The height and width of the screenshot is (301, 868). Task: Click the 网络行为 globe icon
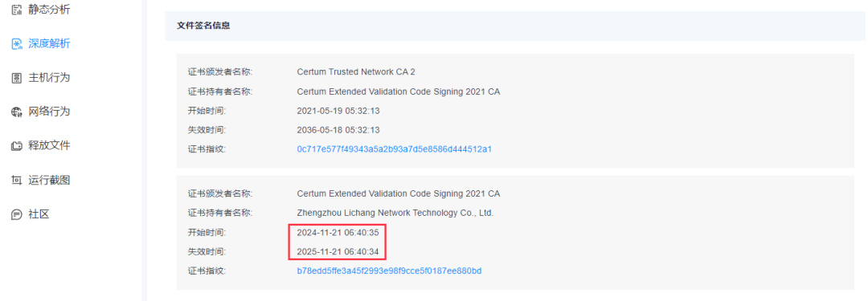click(x=17, y=112)
